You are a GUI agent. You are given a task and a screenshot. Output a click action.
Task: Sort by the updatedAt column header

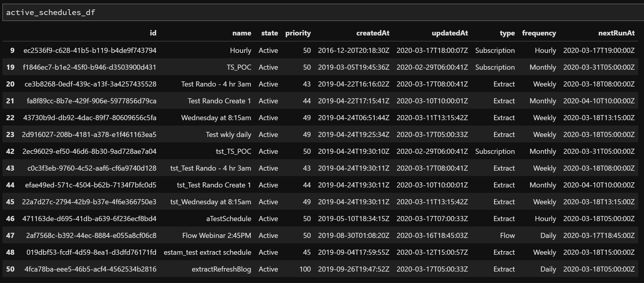450,33
